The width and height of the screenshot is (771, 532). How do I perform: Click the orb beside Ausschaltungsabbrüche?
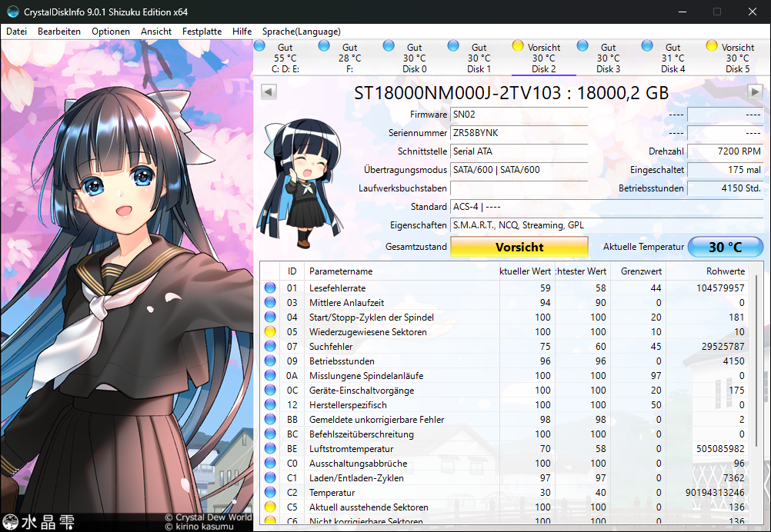coord(270,464)
